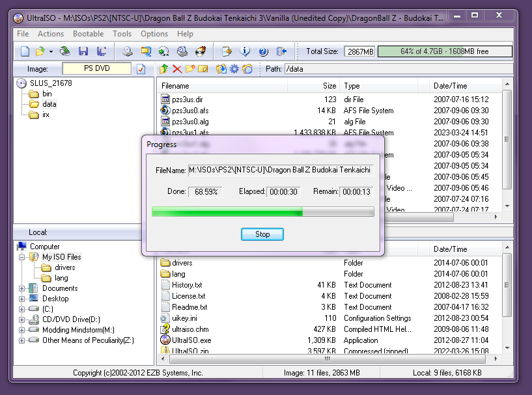Collapse the My ISO Files tree node
The image size is (532, 395).
21,257
